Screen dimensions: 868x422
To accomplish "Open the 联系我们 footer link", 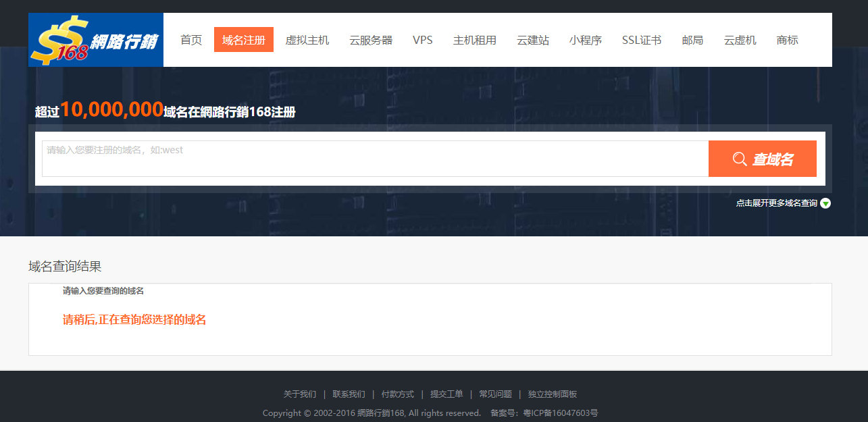I will tap(349, 394).
